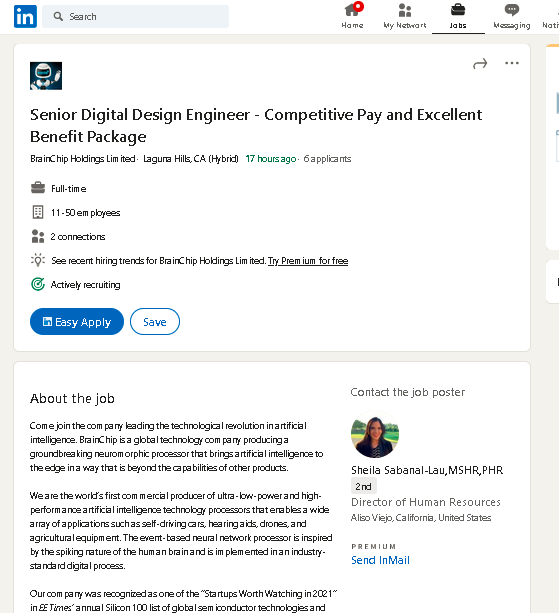Viewport: 559px width, 613px height.
Task: View the 2 connections people icon
Action: (x=38, y=237)
